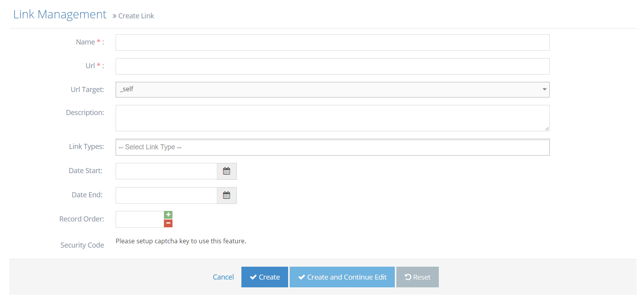Reset the form with Reset button

point(417,277)
